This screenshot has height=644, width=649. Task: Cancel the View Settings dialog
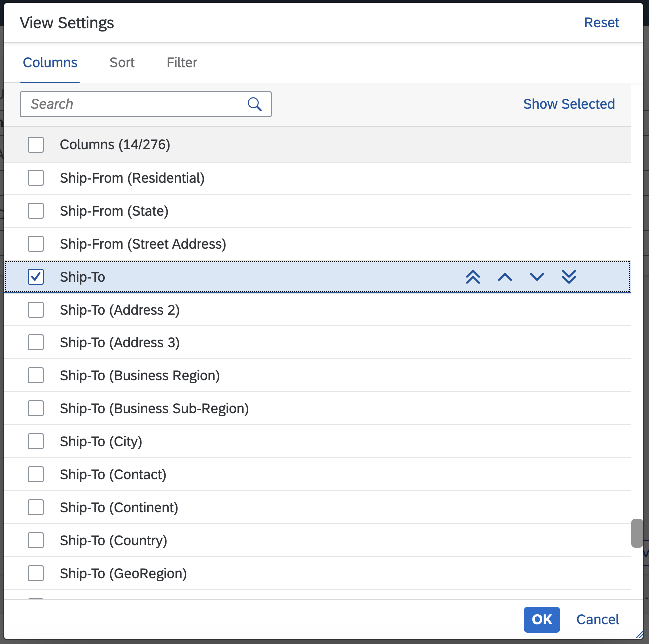[597, 620]
